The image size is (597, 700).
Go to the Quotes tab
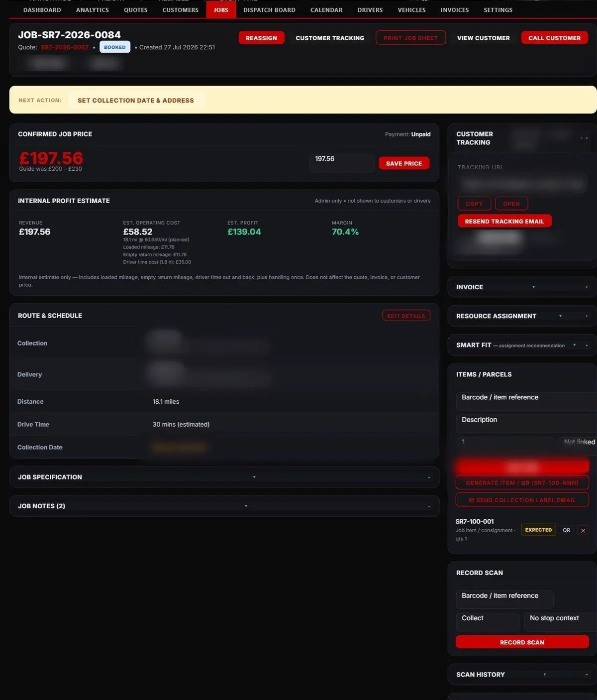point(136,10)
